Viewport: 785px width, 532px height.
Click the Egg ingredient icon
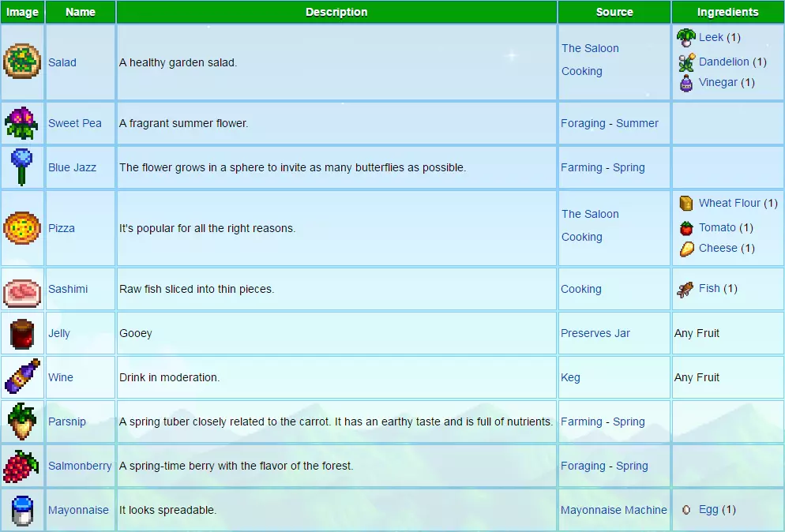[686, 509]
